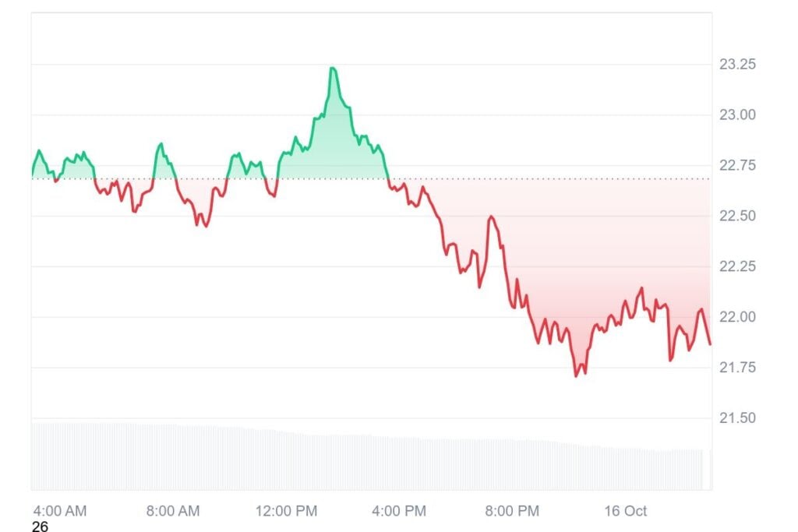Image resolution: width=798 pixels, height=532 pixels.
Task: Click the 4:00 PM time axis label
Action: [399, 511]
